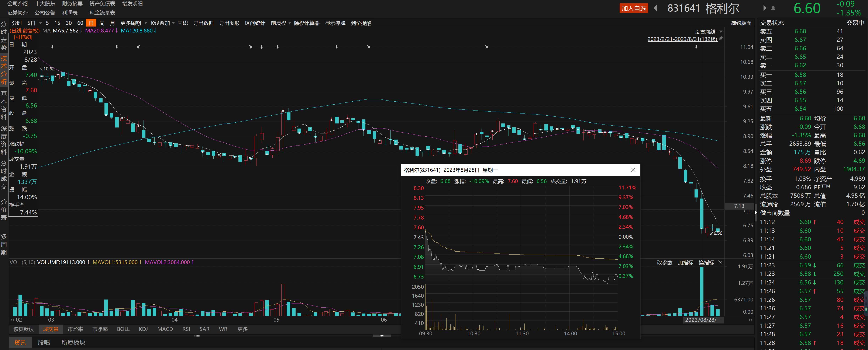
Task: Click the 改参数 link
Action: coord(664,262)
